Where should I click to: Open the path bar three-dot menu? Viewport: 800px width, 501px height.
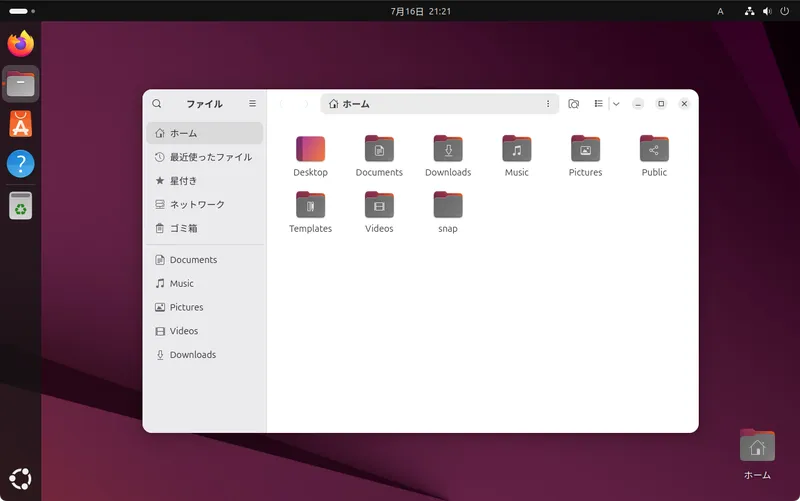tap(548, 104)
